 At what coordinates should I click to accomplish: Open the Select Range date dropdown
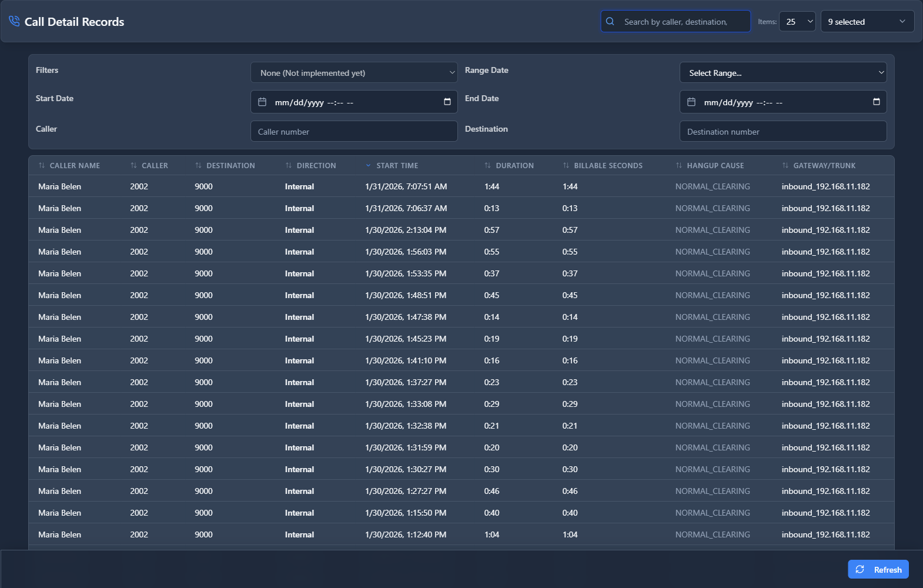pos(782,73)
